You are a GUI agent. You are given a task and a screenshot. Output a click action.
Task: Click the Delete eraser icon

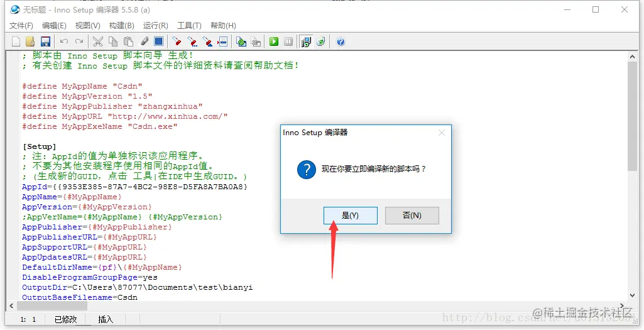[144, 41]
